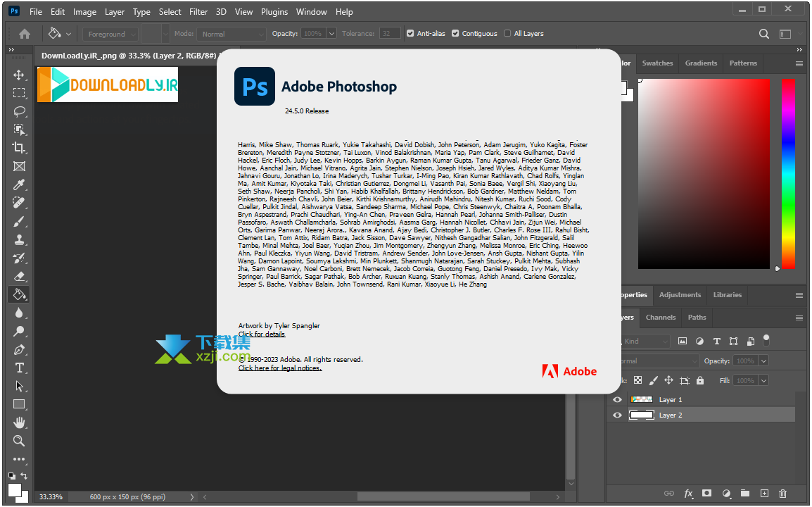Delete the selected layer with trash icon
The width and height of the screenshot is (812, 507).
pyautogui.click(x=782, y=494)
